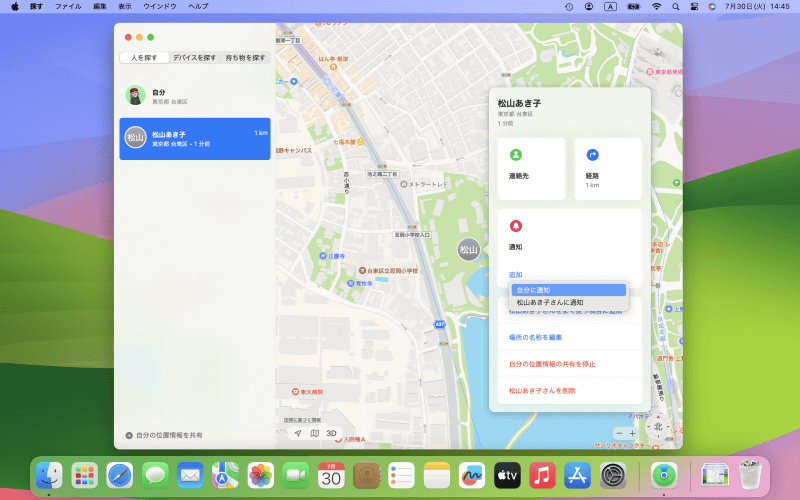
Task: Open Music from the Dock
Action: [542, 476]
